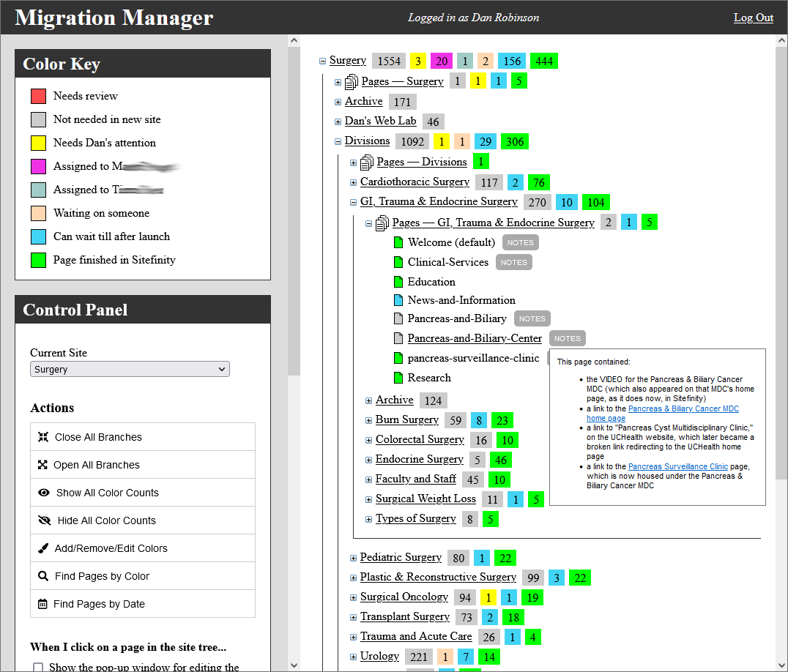
Task: Click the Open All Branches icon
Action: point(44,464)
